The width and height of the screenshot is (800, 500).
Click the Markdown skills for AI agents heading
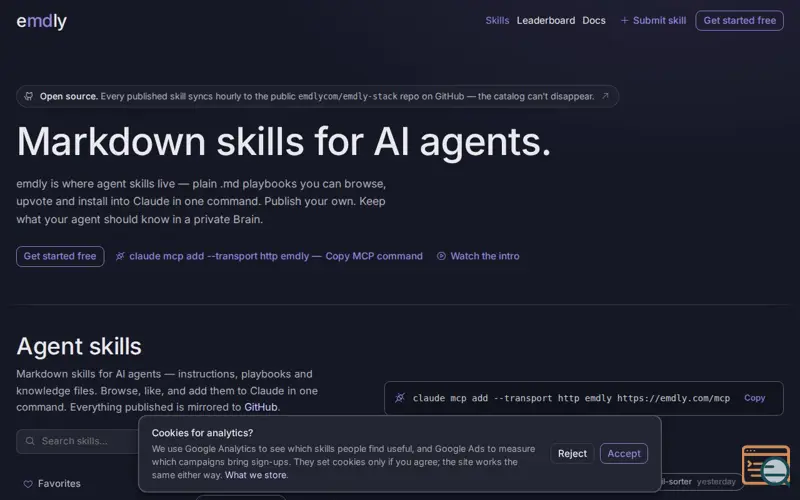(x=284, y=141)
